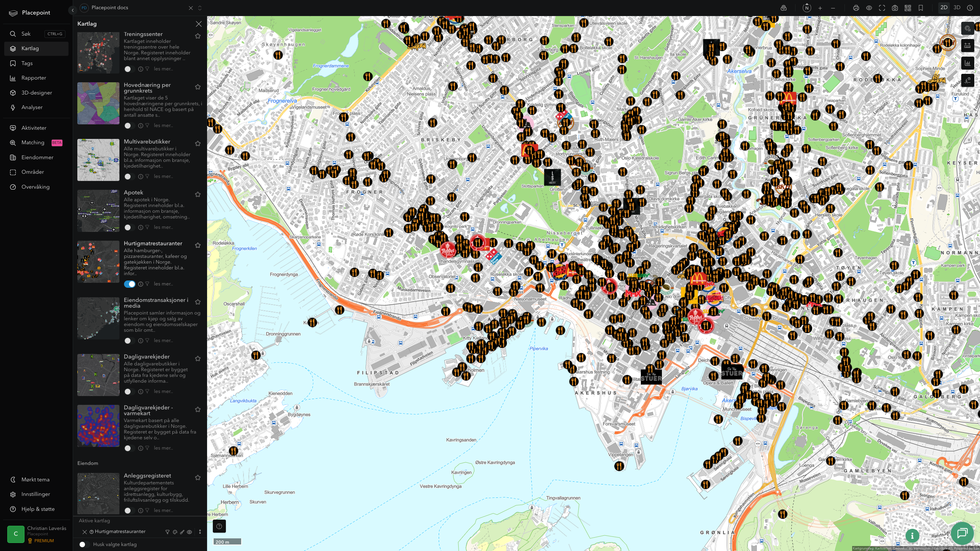Click 'les mer..' for Hurtigmatrestauranter

pos(163,284)
